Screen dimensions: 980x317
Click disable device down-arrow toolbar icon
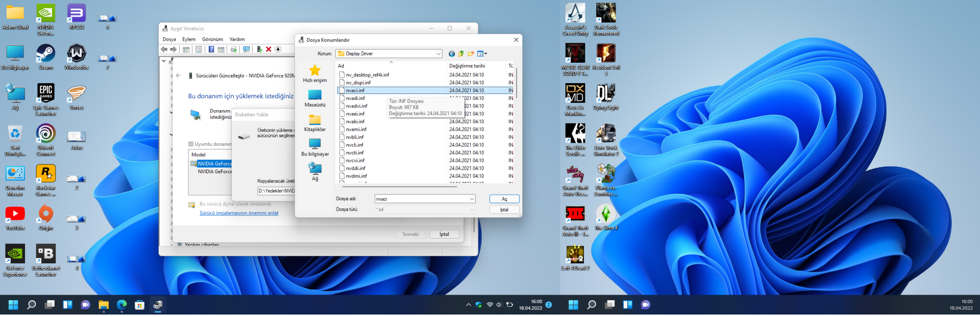click(278, 49)
